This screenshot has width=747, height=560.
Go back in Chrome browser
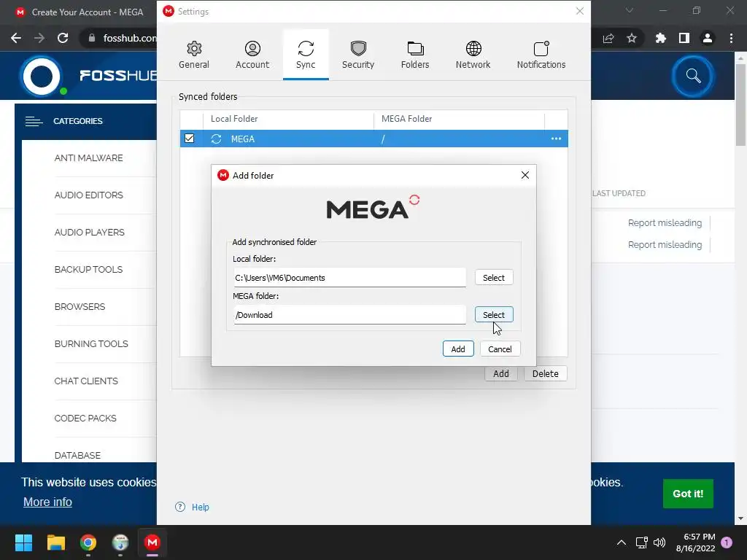(16, 38)
